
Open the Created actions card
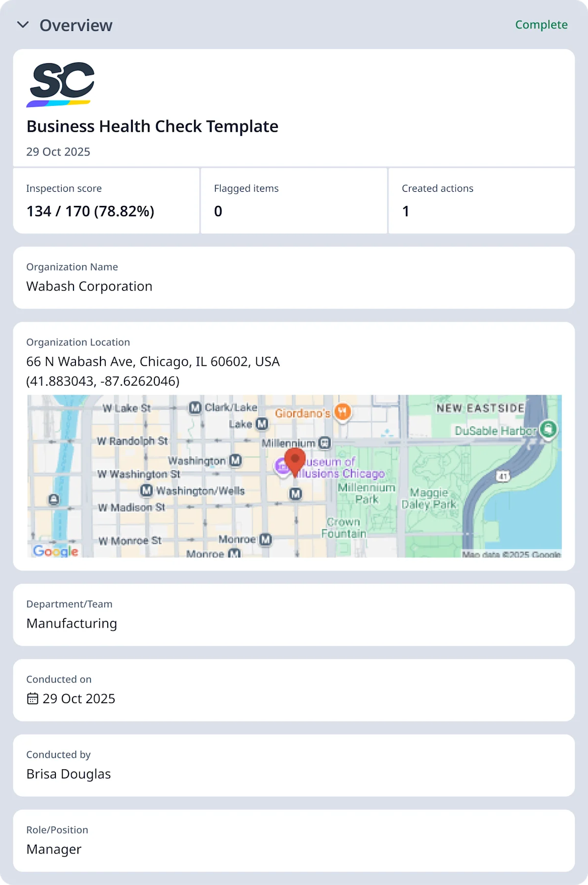[x=481, y=201]
